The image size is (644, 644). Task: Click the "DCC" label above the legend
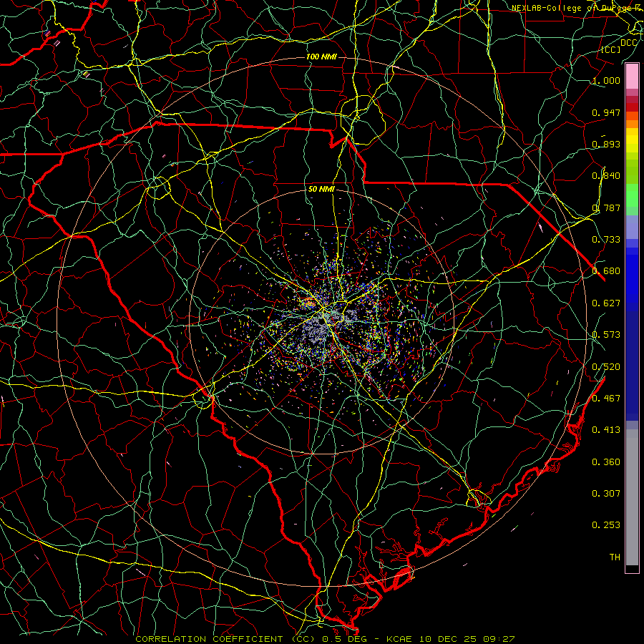[628, 43]
